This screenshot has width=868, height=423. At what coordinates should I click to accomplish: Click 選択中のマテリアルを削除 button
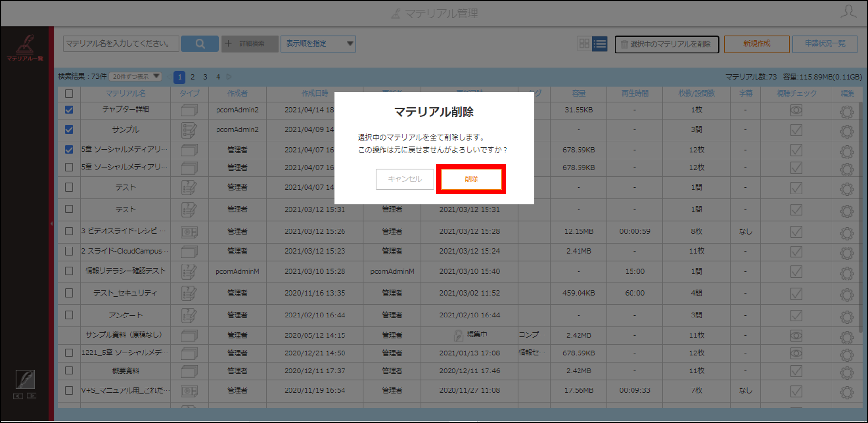(667, 44)
